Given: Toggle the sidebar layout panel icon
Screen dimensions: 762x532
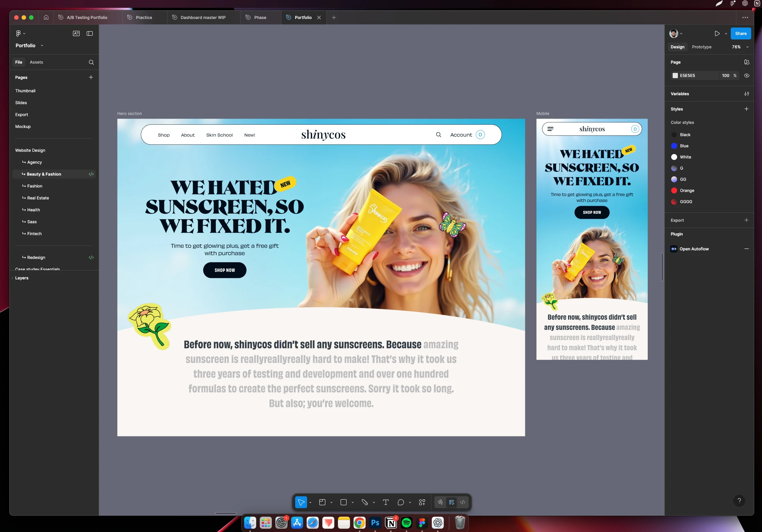Looking at the screenshot, I should pyautogui.click(x=90, y=33).
